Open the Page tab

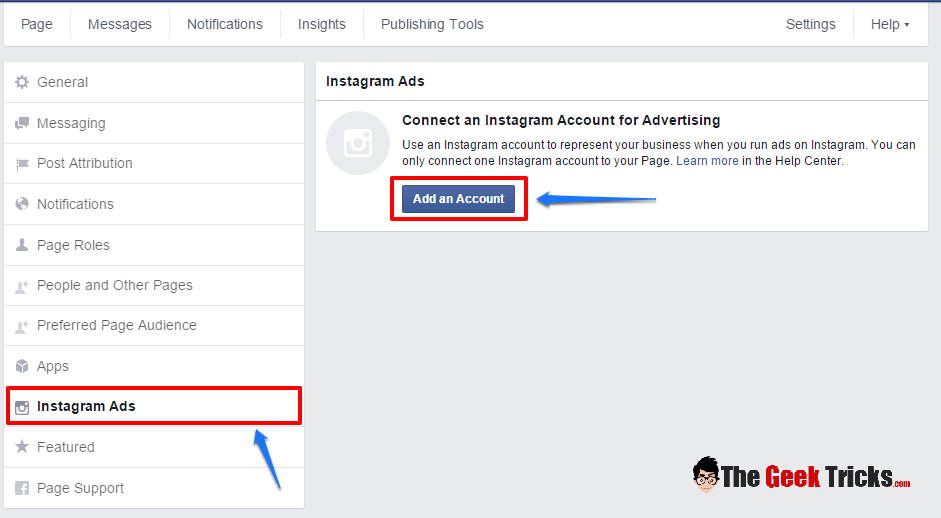37,24
